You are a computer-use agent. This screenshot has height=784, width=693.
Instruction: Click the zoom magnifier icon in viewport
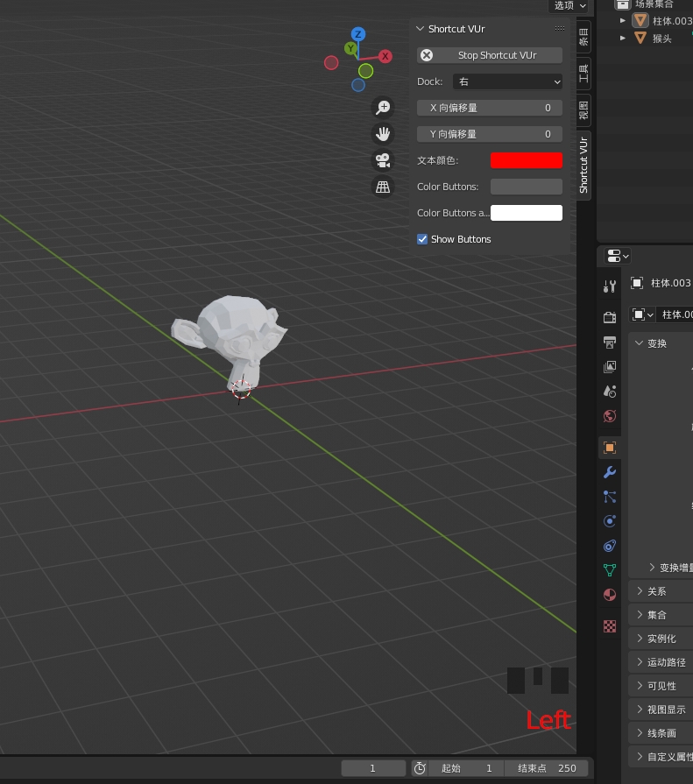click(x=383, y=108)
